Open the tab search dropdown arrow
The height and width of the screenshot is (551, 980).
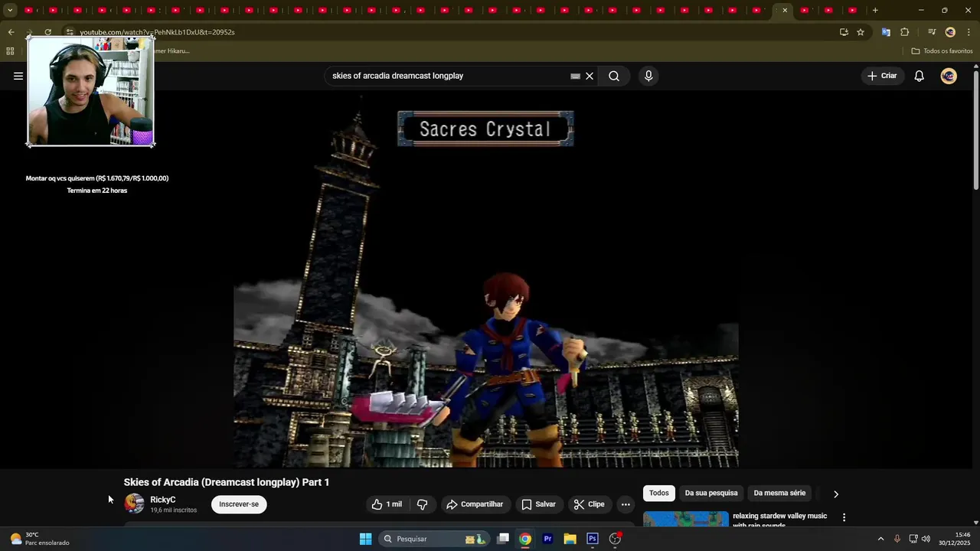9,10
